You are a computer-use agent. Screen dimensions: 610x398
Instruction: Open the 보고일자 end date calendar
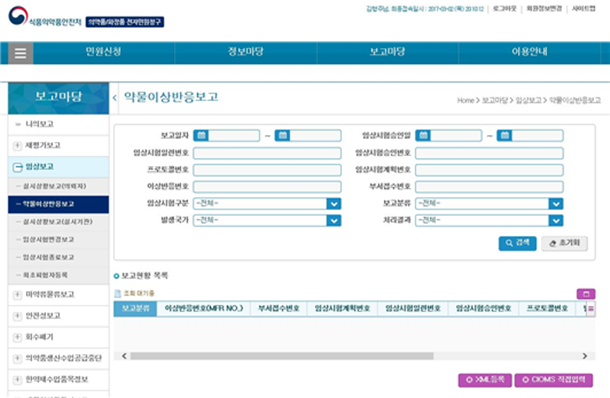(x=282, y=135)
